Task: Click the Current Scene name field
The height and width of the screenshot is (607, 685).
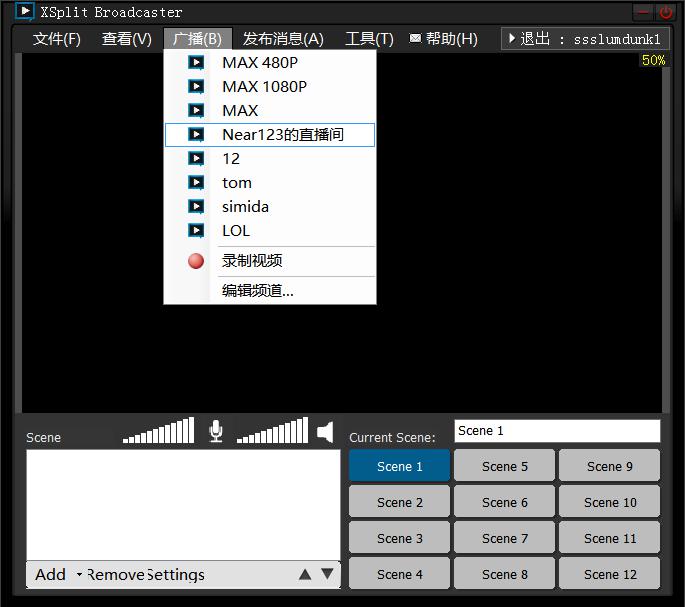Action: pyautogui.click(x=556, y=431)
